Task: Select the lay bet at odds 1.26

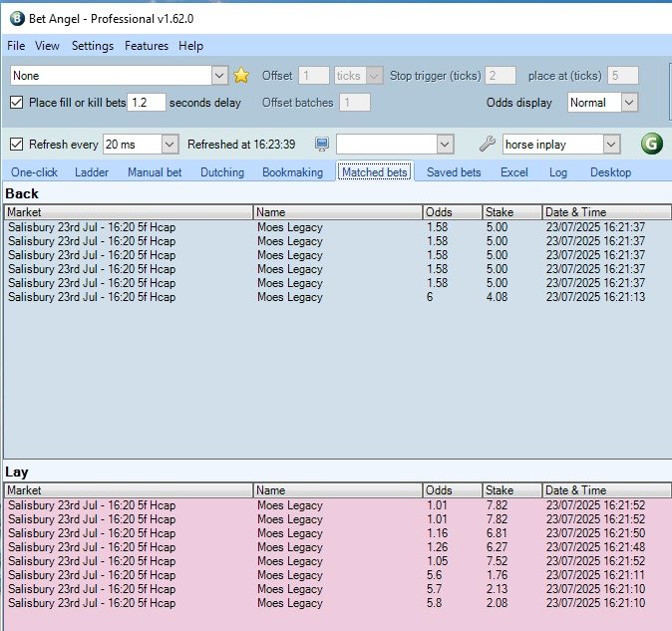Action: (x=338, y=547)
